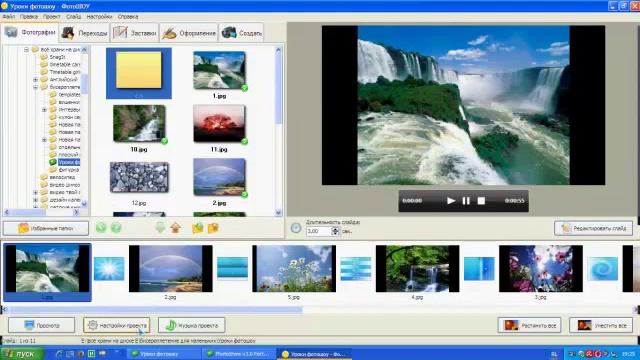Click the spiral transition after slide 3.jpg

click(602, 269)
